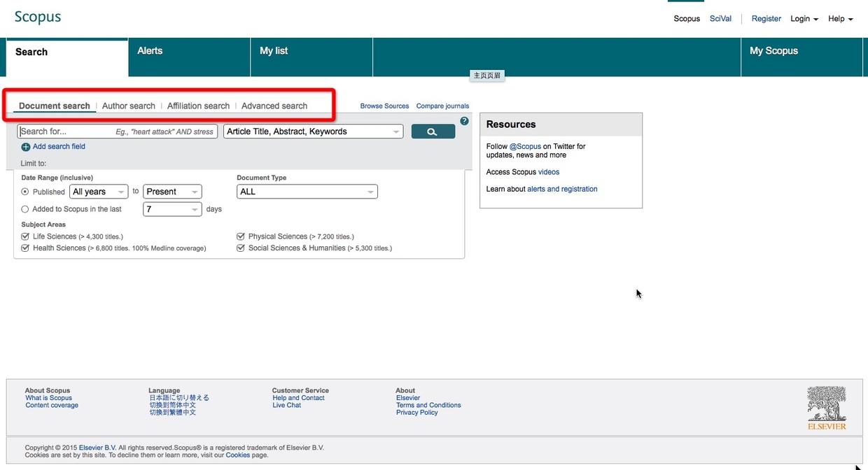This screenshot has width=868, height=470.
Task: Open the Privacy Policy link
Action: tap(417, 413)
